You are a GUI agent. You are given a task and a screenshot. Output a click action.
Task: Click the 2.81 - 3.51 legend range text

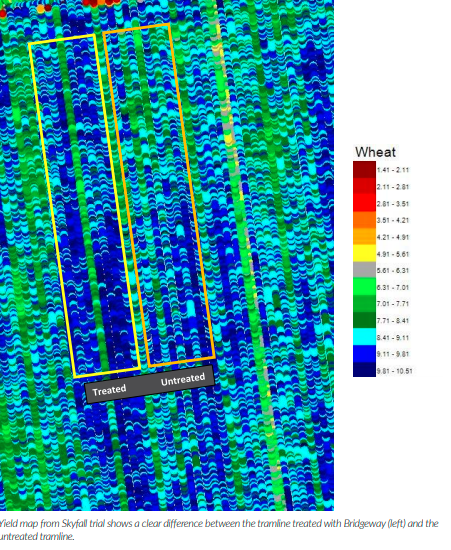(x=393, y=204)
